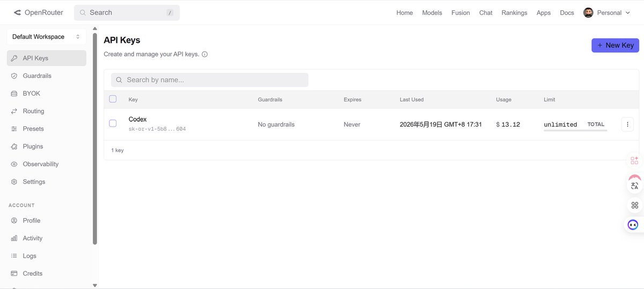644x289 pixels.
Task: Click the shield icon beside Guardrails
Action: click(14, 76)
